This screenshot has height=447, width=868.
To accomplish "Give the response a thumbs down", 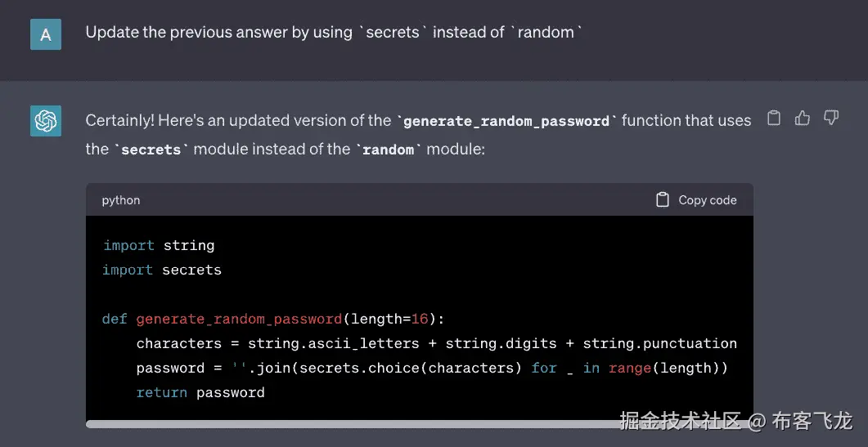I will [x=831, y=118].
